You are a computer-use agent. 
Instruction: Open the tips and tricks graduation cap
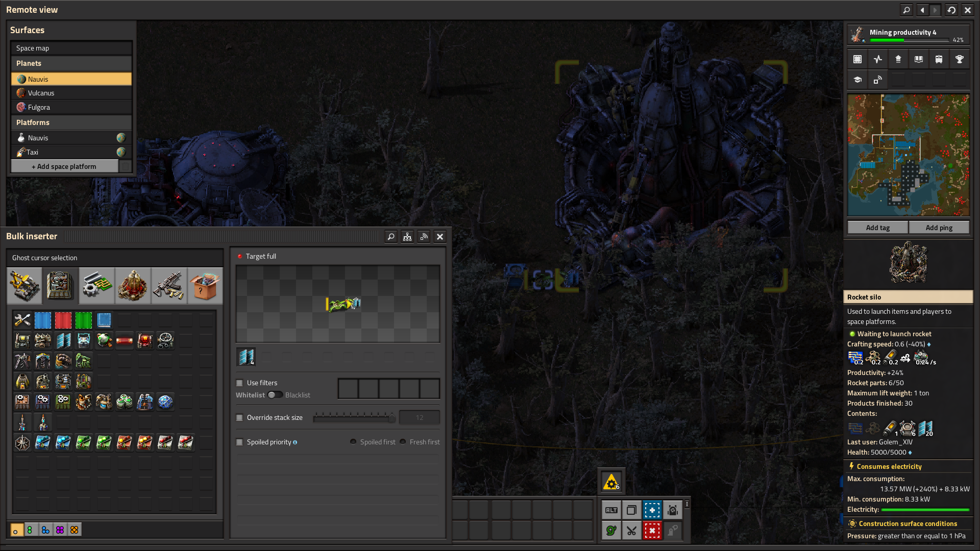857,80
